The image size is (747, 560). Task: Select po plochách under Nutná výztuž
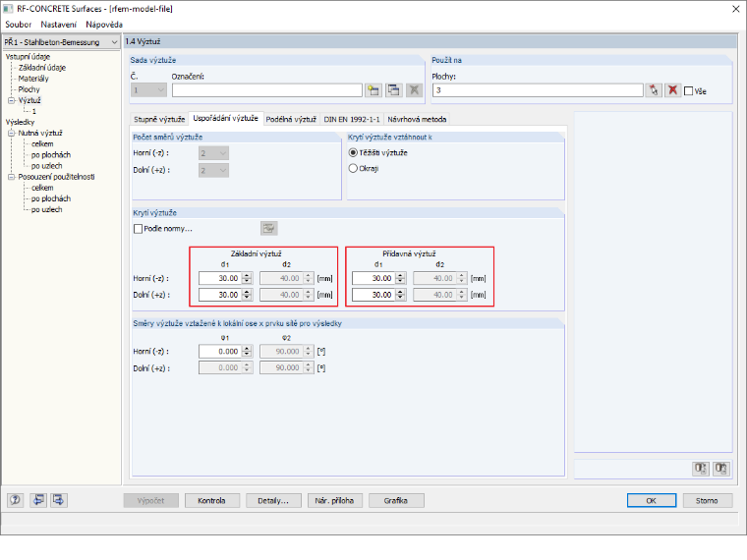pos(51,155)
